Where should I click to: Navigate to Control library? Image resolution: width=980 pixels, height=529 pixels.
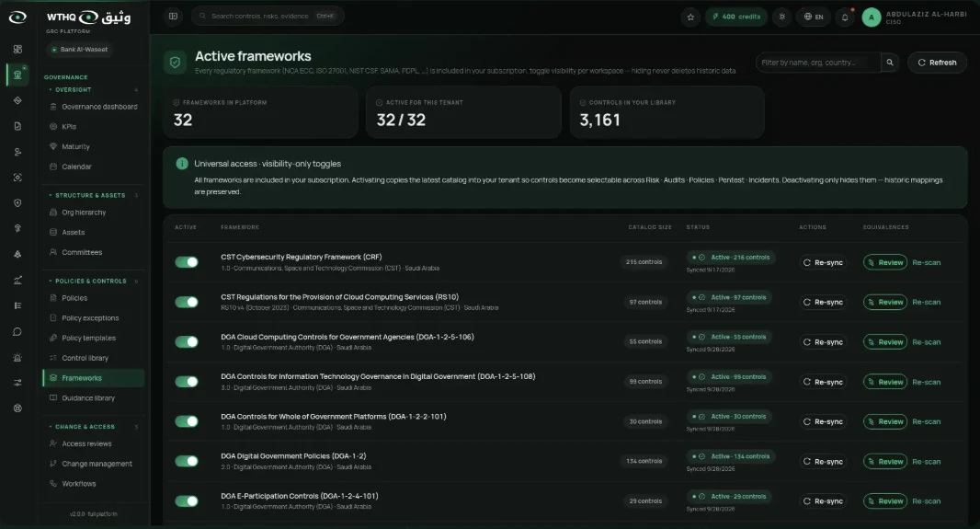tap(94, 358)
